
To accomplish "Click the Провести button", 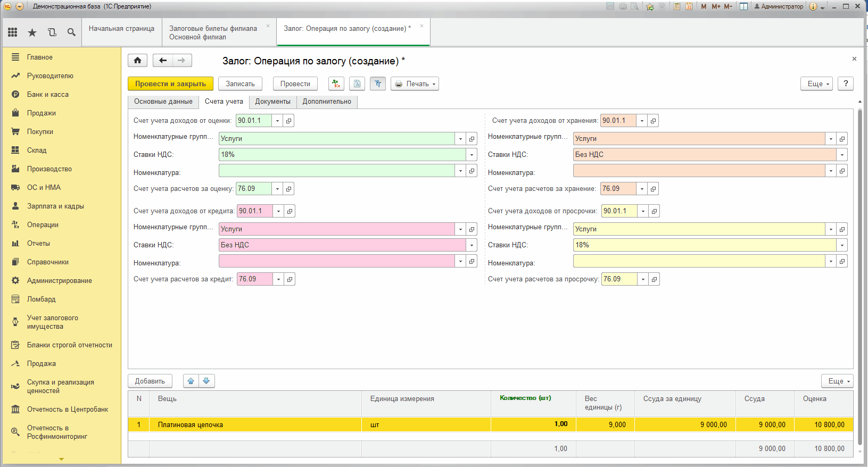I will pos(295,84).
